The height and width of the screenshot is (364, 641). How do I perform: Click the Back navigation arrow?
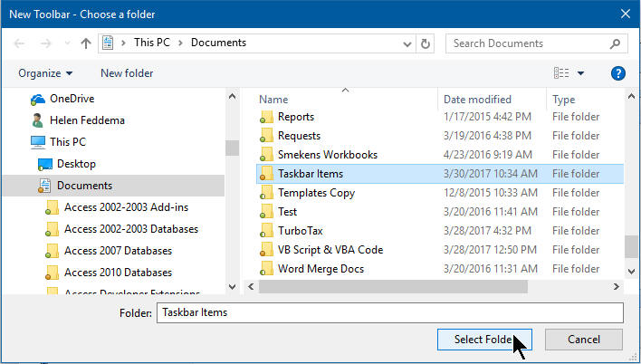pyautogui.click(x=19, y=43)
